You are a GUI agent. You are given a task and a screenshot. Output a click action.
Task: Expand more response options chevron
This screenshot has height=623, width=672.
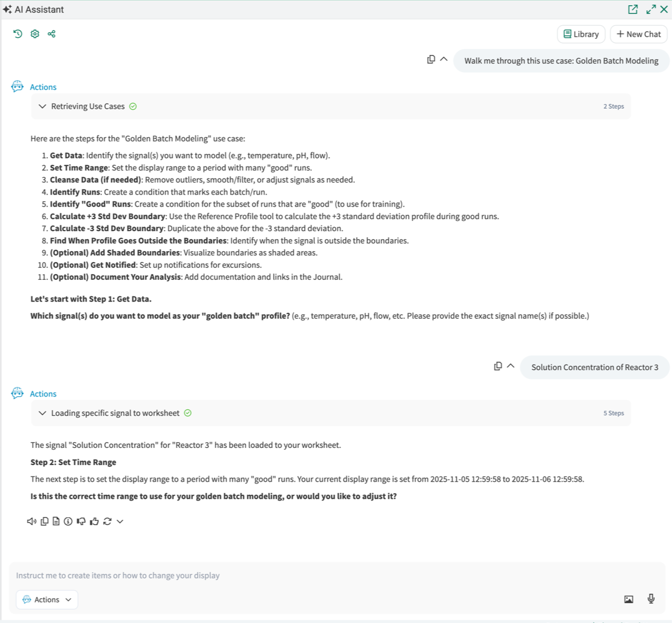click(120, 521)
